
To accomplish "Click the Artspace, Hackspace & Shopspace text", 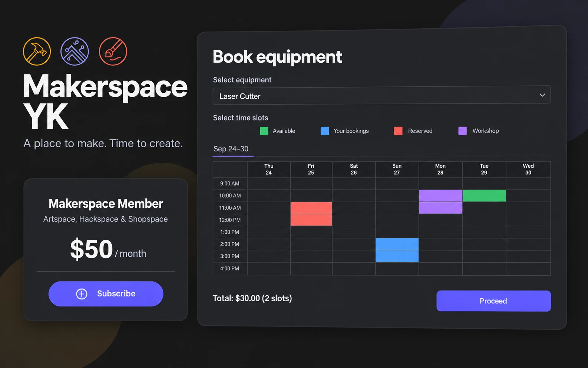I will (x=106, y=219).
